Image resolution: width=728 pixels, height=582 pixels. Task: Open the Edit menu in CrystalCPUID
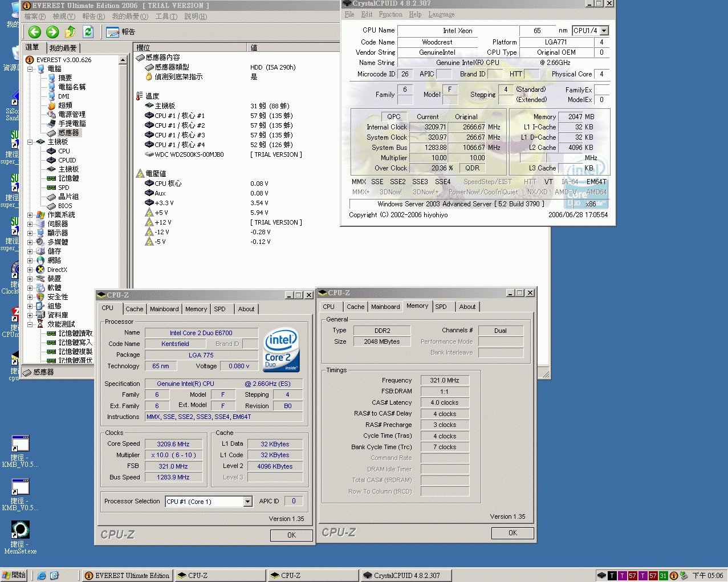(367, 14)
